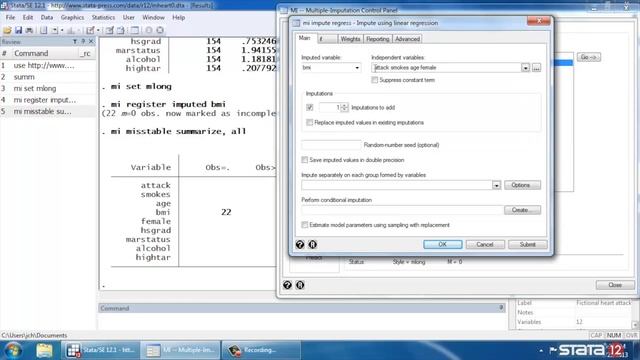The image size is (640, 360).
Task: Open Windows Explorer from the taskbar
Action: pyautogui.click(x=44, y=350)
